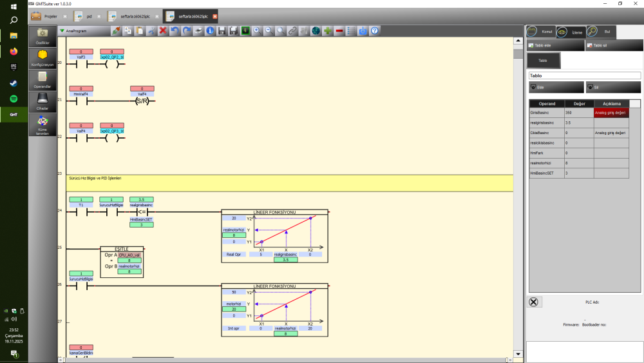
Task: Open Firefox from the Windows taskbar
Action: [x=14, y=51]
